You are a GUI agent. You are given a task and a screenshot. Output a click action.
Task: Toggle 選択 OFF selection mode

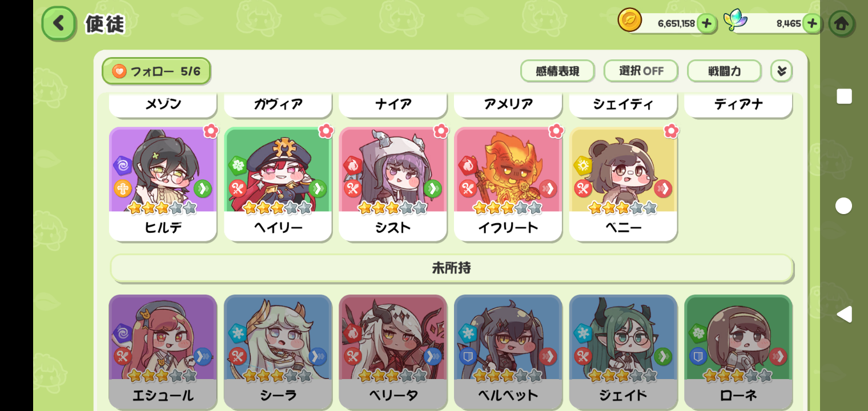pyautogui.click(x=641, y=71)
